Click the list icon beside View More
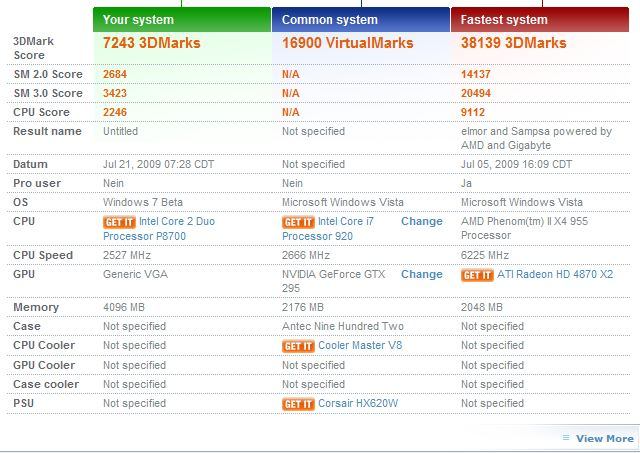 [566, 438]
